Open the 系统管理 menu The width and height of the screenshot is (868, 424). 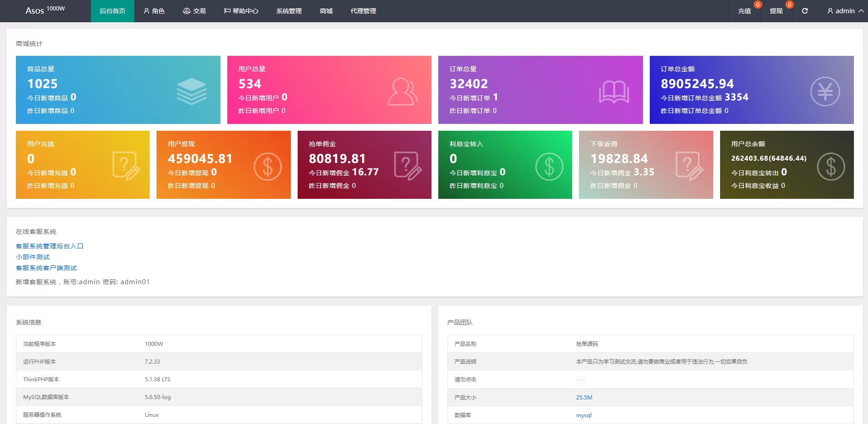click(289, 11)
